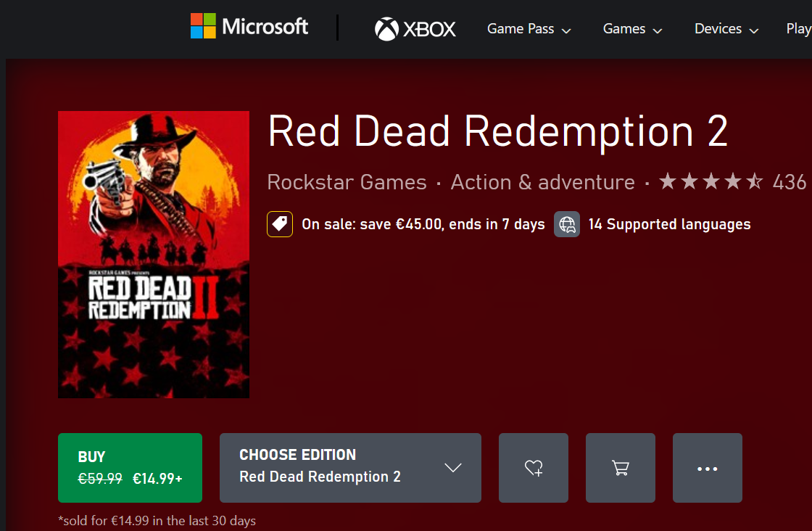The image size is (812, 531).
Task: Show the 14 Supported languages details
Action: (x=669, y=225)
